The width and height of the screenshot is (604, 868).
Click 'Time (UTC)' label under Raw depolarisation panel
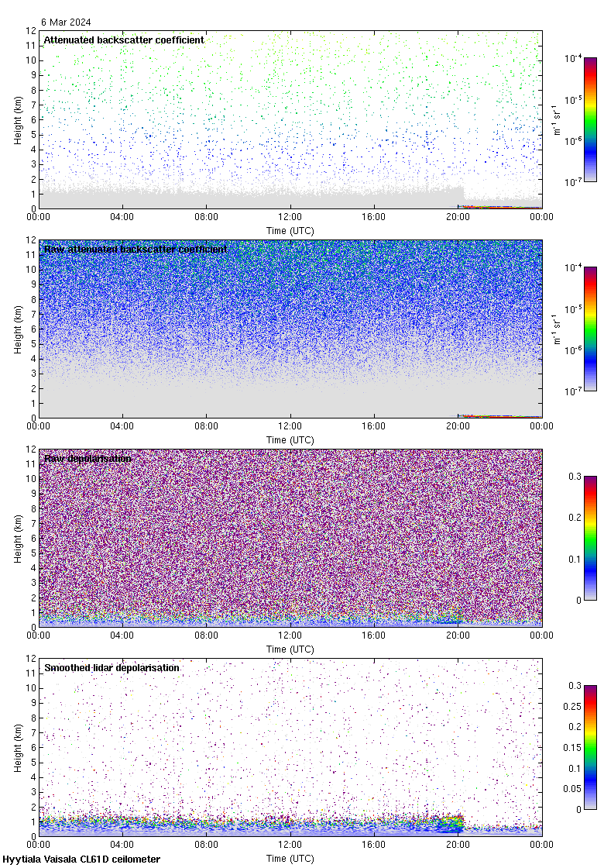click(x=290, y=649)
